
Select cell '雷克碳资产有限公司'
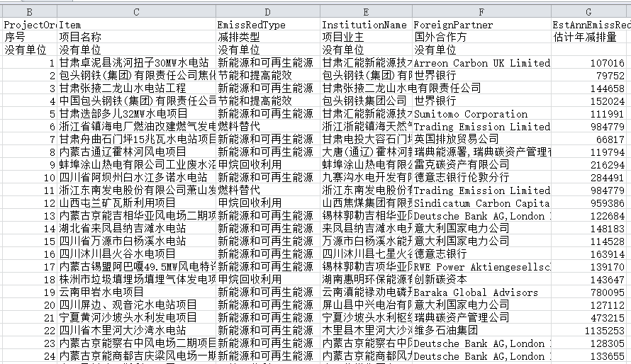coord(481,165)
